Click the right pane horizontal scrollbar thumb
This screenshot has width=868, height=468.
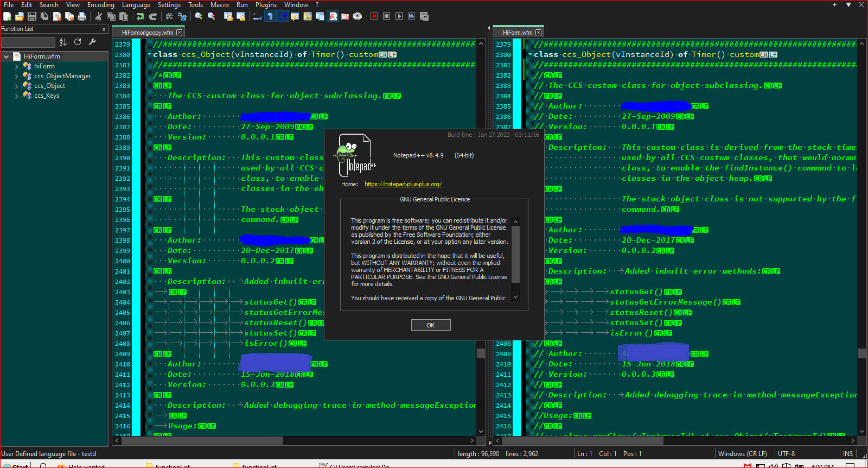point(582,440)
